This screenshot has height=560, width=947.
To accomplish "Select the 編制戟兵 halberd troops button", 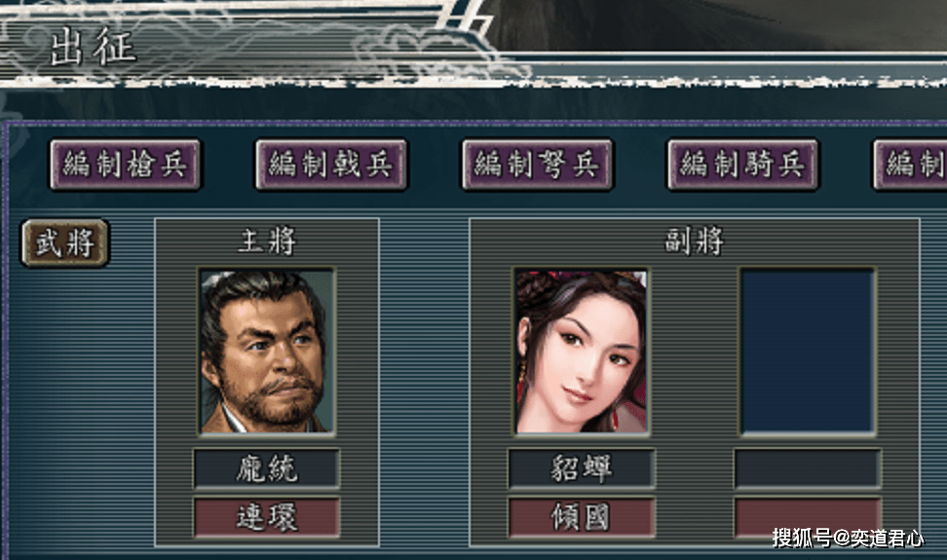I will (331, 165).
